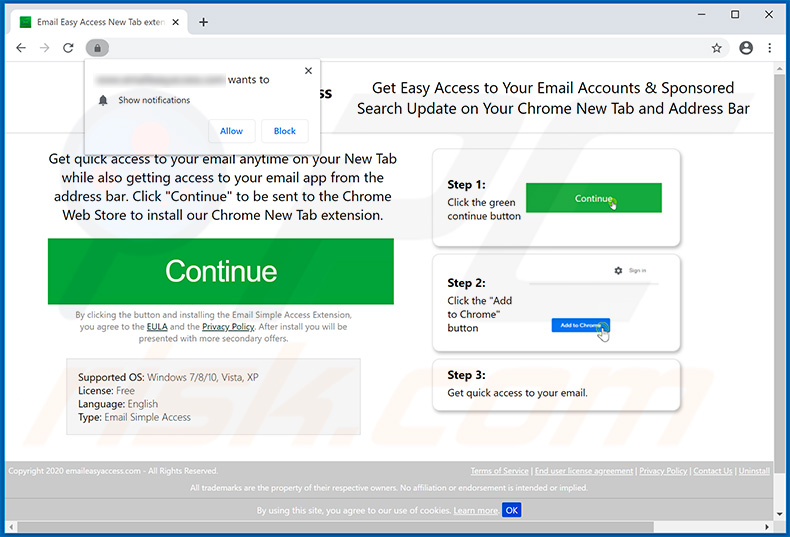
Task: Click the 'Type: Email Simple Access' line
Action: 135,417
